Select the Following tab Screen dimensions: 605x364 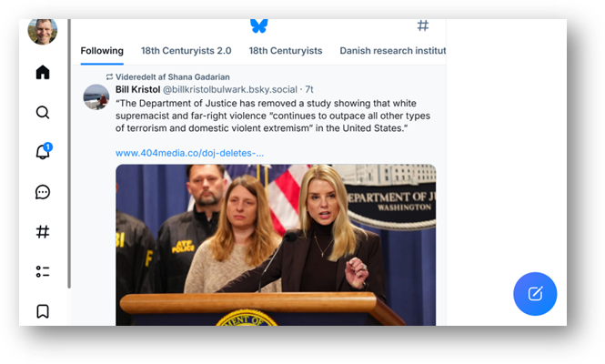102,51
